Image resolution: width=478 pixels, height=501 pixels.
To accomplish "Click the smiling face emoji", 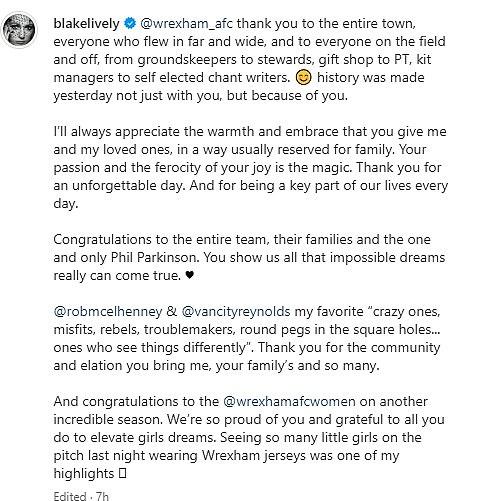I will pos(303,78).
